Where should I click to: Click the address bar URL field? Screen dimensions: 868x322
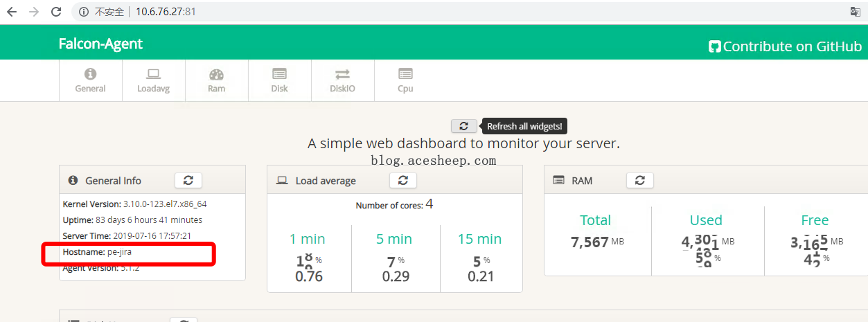click(x=416, y=12)
